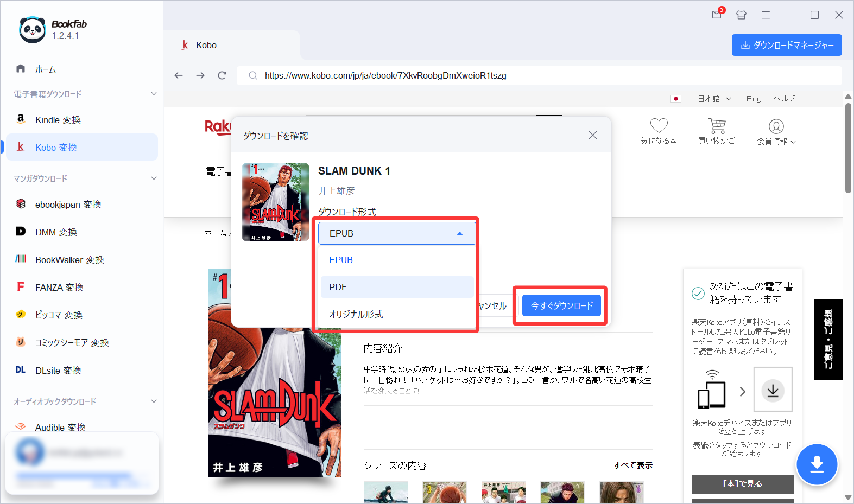Click the ホーム breadcrumb link
The image size is (854, 504).
(216, 233)
